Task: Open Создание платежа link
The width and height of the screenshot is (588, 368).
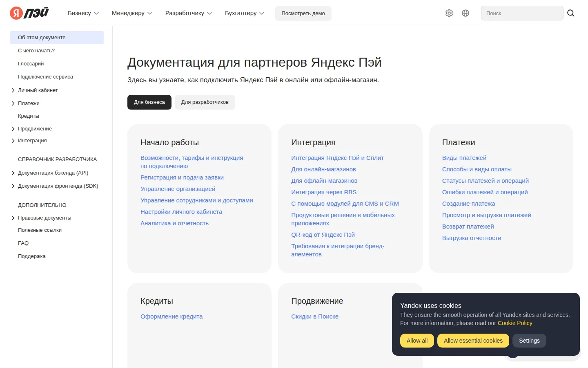Action: click(x=469, y=204)
